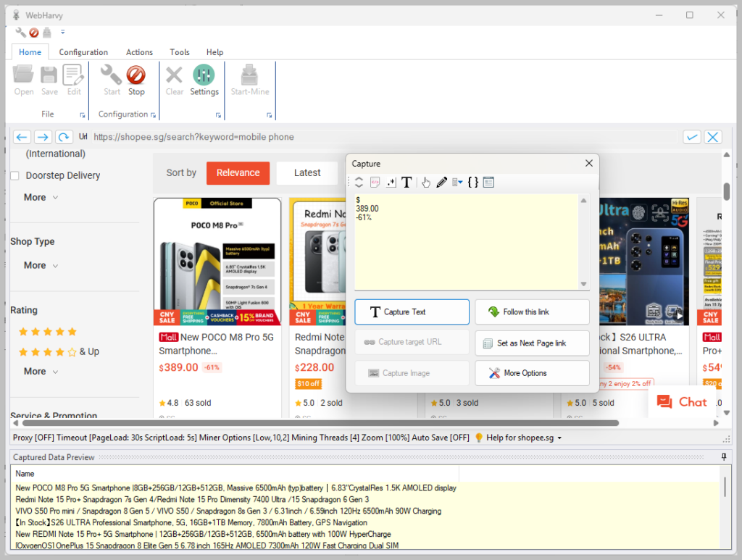Click the hand pointer icon in Capture toolbar
Viewport: 742px width, 560px height.
click(x=425, y=182)
